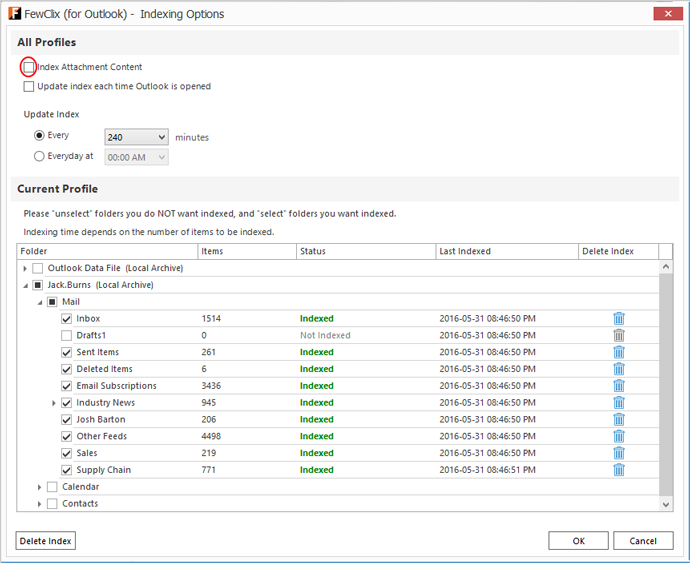Click the trash icon for Inbox row

coord(618,319)
